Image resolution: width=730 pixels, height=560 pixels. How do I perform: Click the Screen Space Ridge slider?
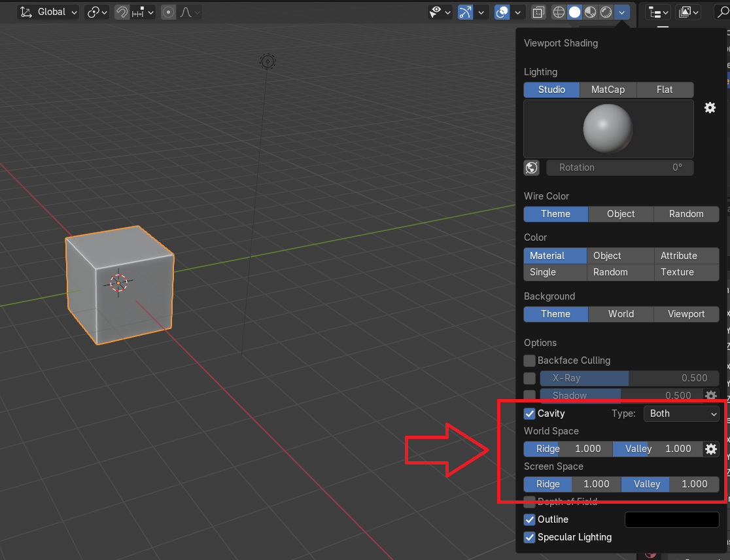click(x=572, y=484)
